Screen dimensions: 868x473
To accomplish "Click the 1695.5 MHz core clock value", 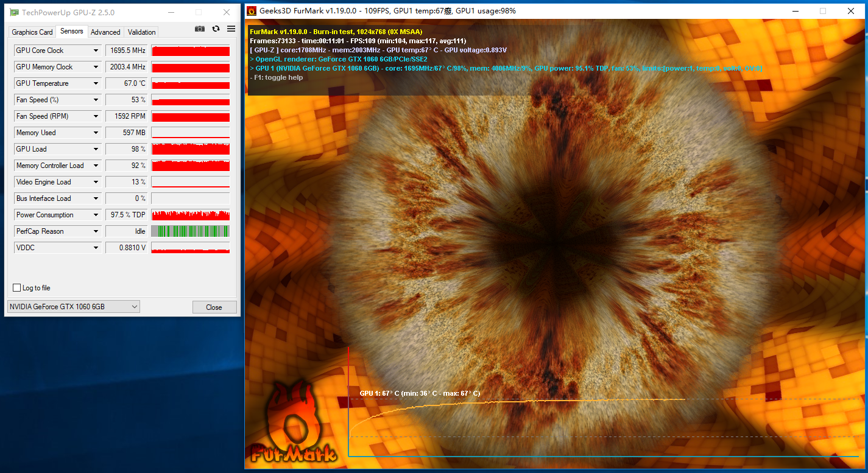I will coord(127,51).
